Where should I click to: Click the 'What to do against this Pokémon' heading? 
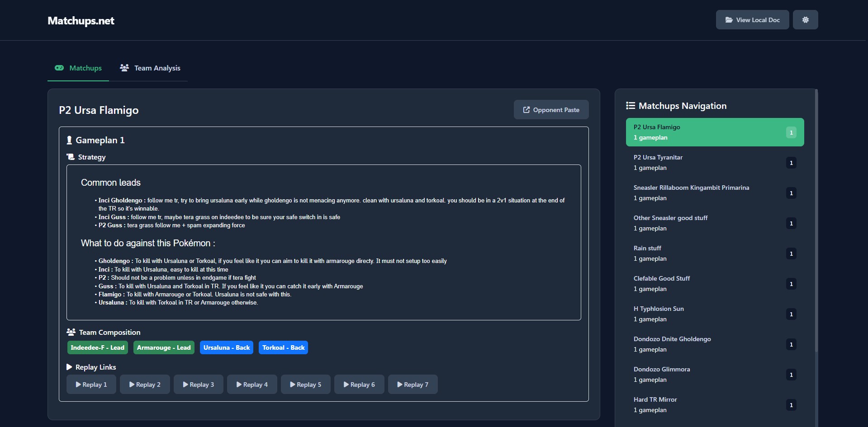(148, 243)
